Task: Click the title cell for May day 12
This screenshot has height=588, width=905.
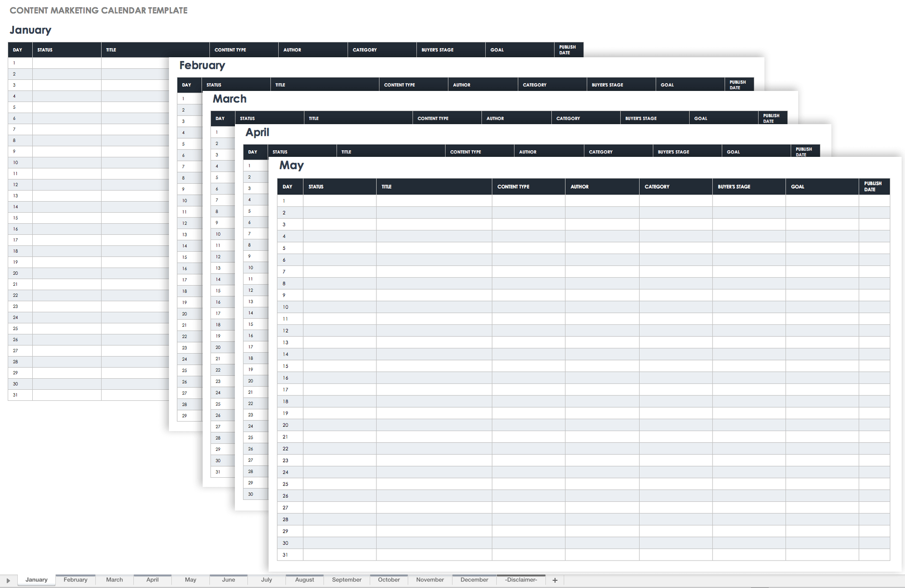Action: click(434, 331)
